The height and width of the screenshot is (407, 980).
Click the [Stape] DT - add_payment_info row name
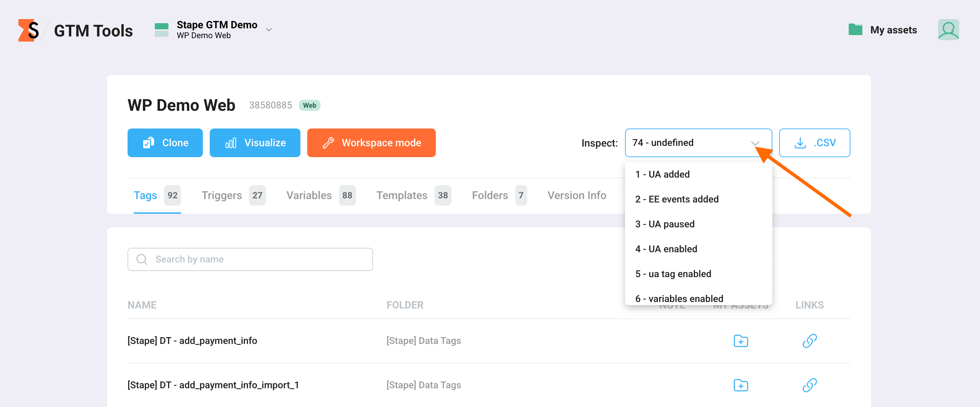click(192, 341)
